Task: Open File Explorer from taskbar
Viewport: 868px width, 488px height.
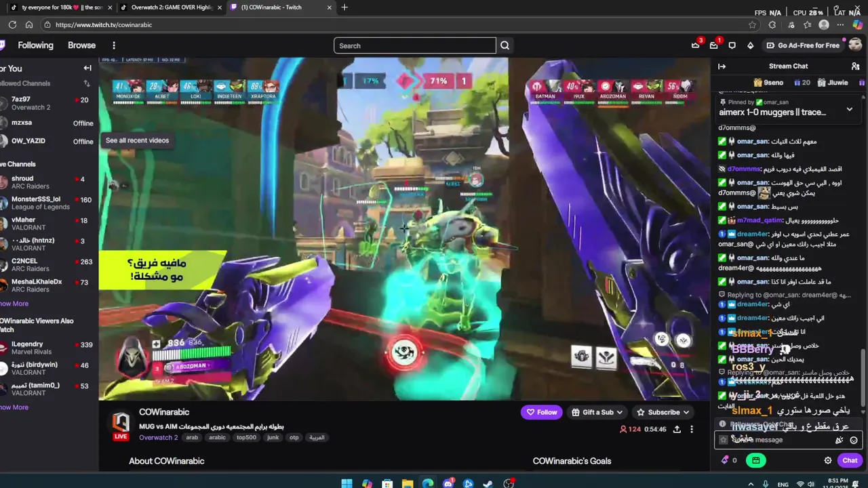Action: point(408,483)
